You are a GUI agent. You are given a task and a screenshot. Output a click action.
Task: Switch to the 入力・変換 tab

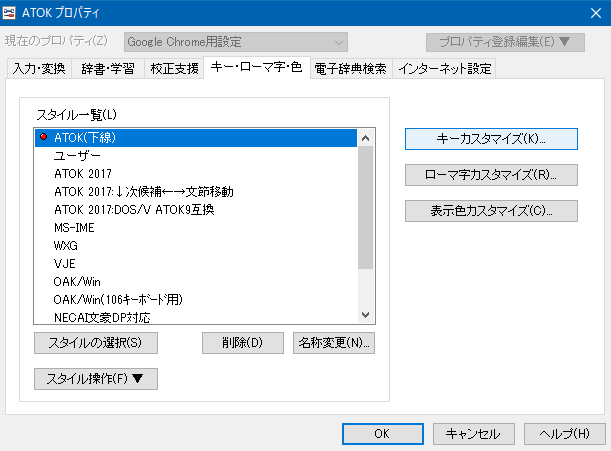(39, 69)
